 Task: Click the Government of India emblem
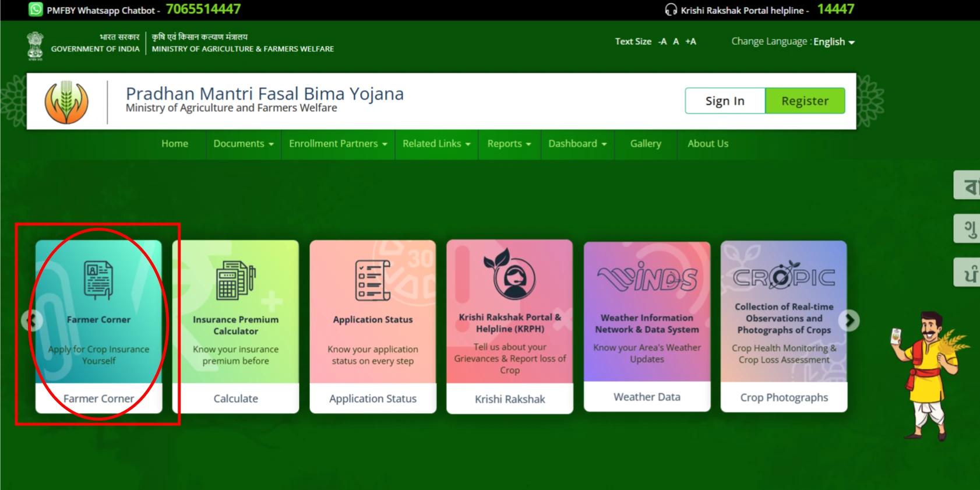(x=35, y=45)
